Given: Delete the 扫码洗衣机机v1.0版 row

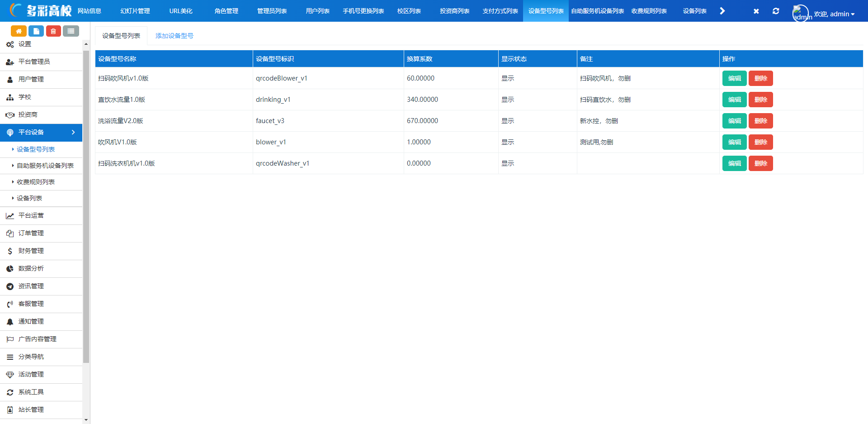Looking at the screenshot, I should point(760,163).
